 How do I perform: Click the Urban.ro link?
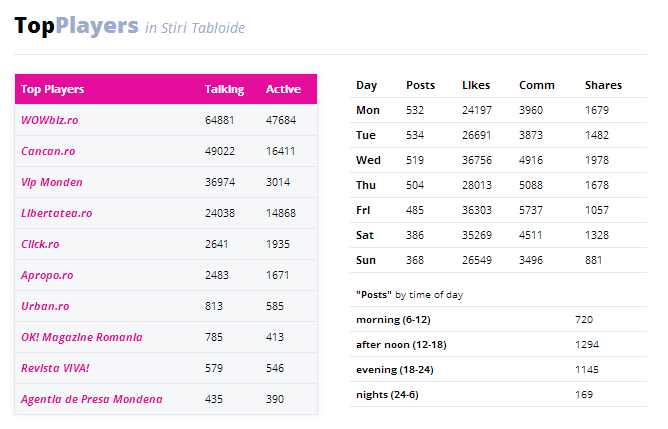click(x=45, y=306)
